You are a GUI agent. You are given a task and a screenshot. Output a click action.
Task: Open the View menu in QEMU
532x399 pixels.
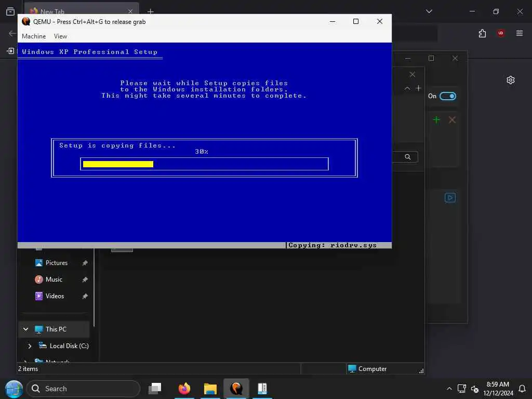(x=60, y=36)
